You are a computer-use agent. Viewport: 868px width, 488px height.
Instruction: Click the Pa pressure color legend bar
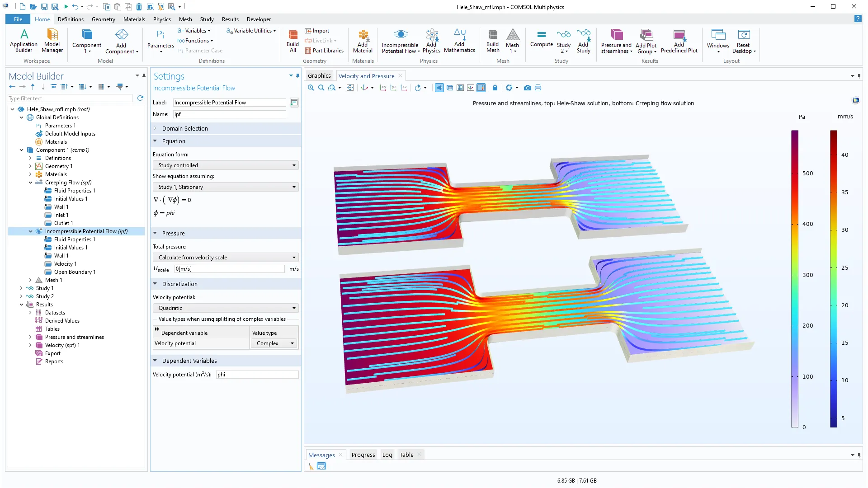(x=794, y=278)
